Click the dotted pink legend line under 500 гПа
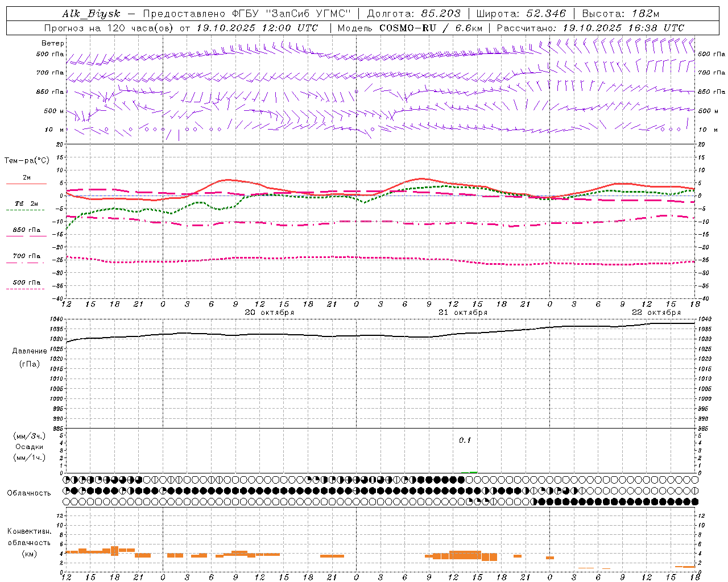Screen dimensions: 728x582 (x=25, y=289)
